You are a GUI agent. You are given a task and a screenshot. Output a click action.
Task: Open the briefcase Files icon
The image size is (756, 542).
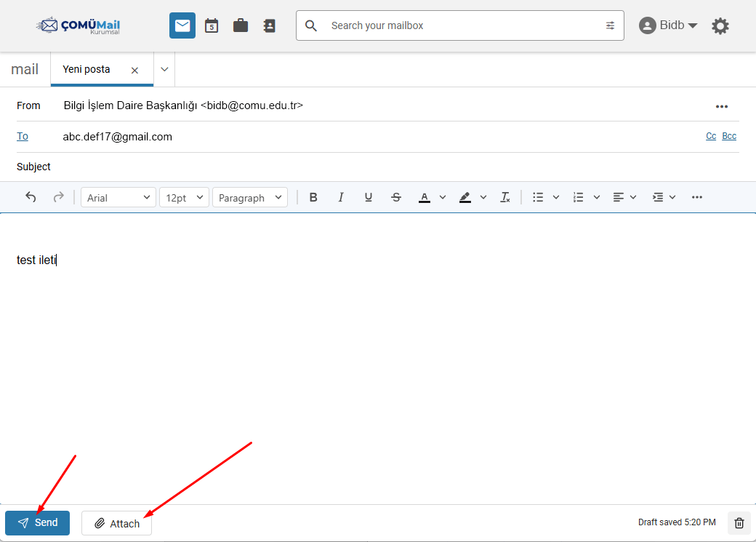point(240,25)
